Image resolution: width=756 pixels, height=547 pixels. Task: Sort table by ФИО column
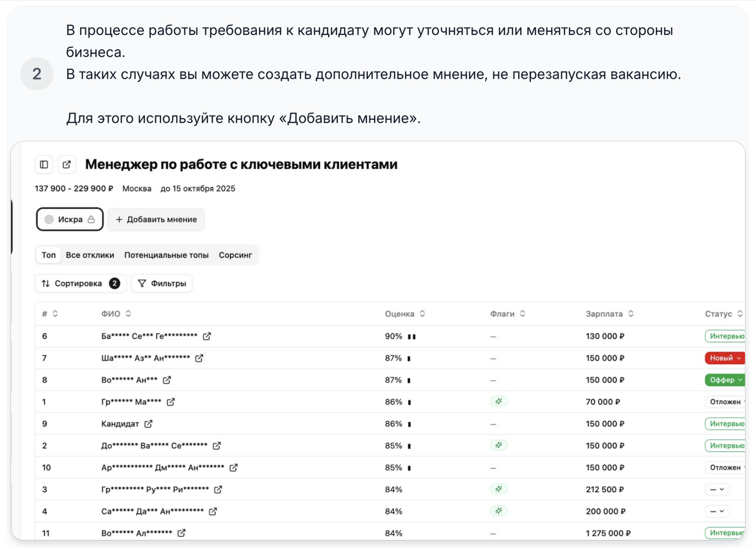(128, 314)
